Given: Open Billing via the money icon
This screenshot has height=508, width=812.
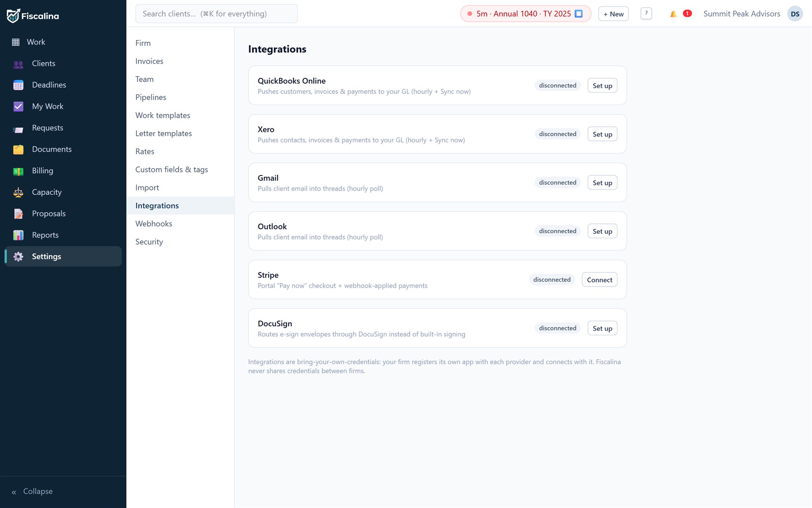Looking at the screenshot, I should tap(18, 171).
